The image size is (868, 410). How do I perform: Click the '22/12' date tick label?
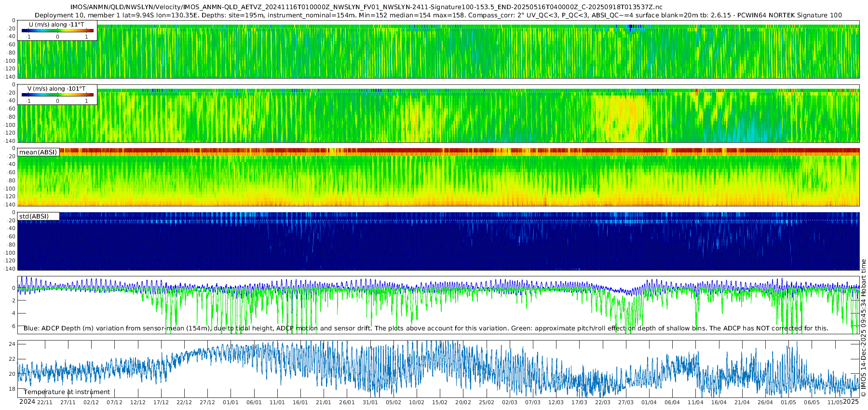[x=184, y=402]
